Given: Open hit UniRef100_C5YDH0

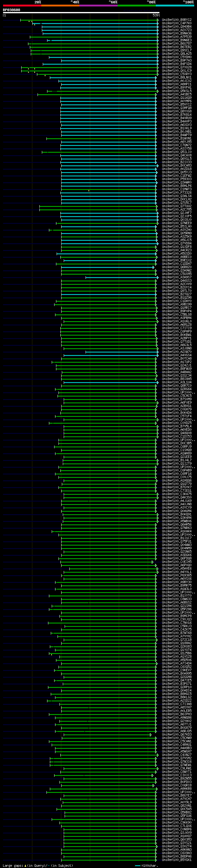Looking at the screenshot, I should click(177, 57).
